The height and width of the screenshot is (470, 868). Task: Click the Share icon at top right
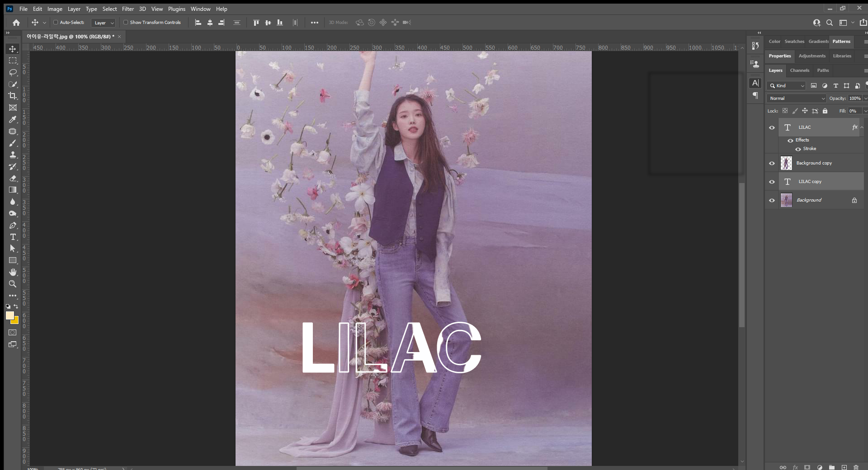(x=863, y=23)
